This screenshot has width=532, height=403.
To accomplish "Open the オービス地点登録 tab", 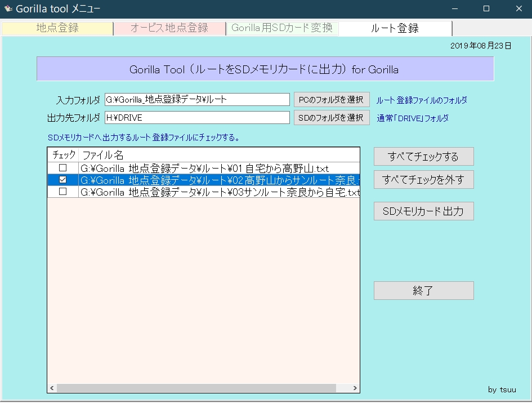I will 169,28.
